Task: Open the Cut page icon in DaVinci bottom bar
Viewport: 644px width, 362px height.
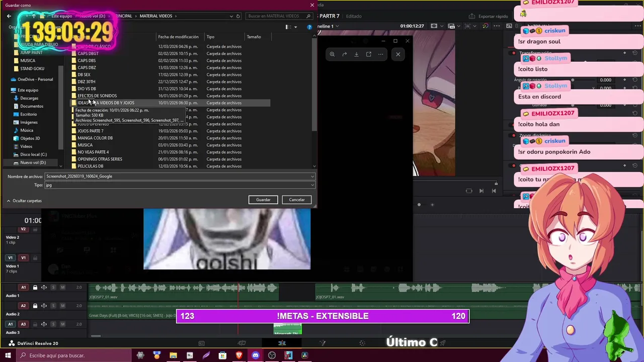Action: tap(242, 343)
